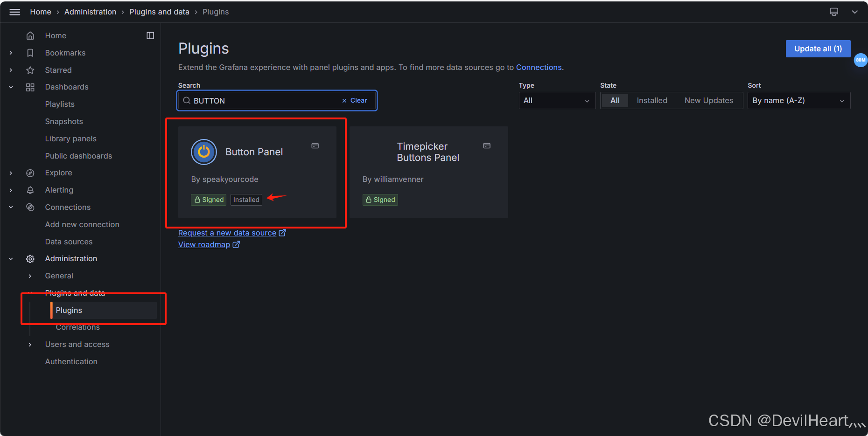Click the Administration gear icon

(x=30, y=259)
